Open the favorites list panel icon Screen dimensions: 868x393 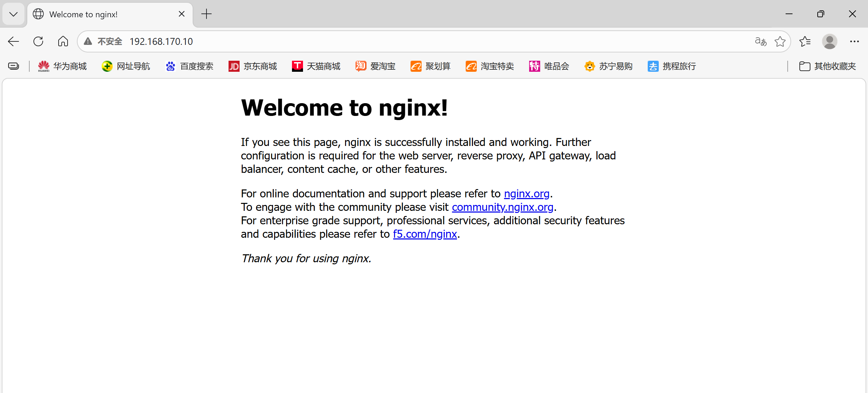[805, 42]
